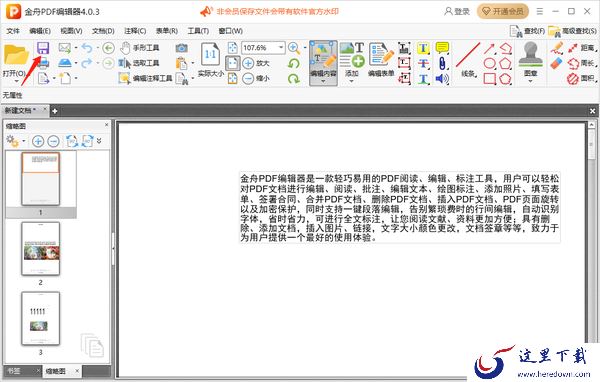The width and height of the screenshot is (600, 382).
Task: Rotate page clockwise with lower green arrow
Action: point(293,78)
